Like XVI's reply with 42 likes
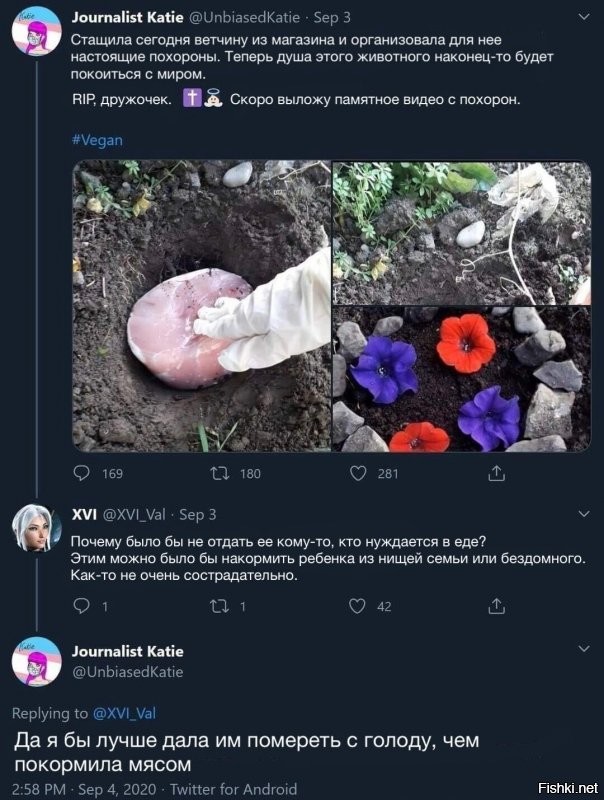 coord(357,606)
